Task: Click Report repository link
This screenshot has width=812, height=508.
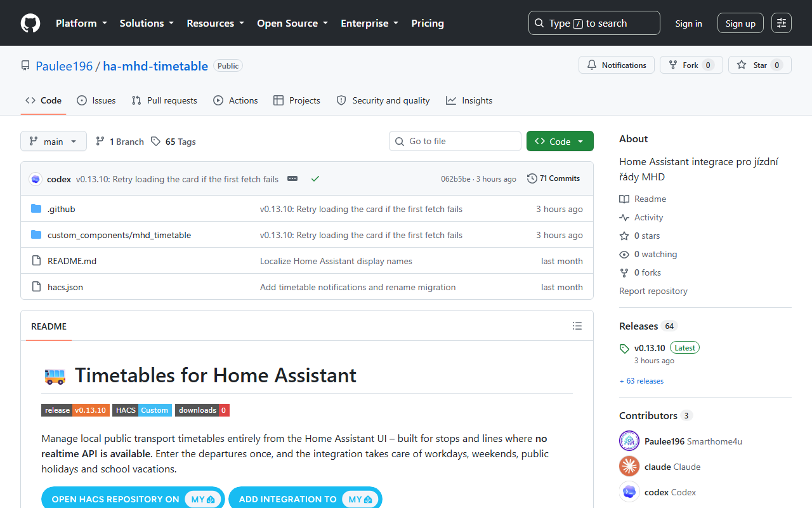Action: tap(653, 291)
